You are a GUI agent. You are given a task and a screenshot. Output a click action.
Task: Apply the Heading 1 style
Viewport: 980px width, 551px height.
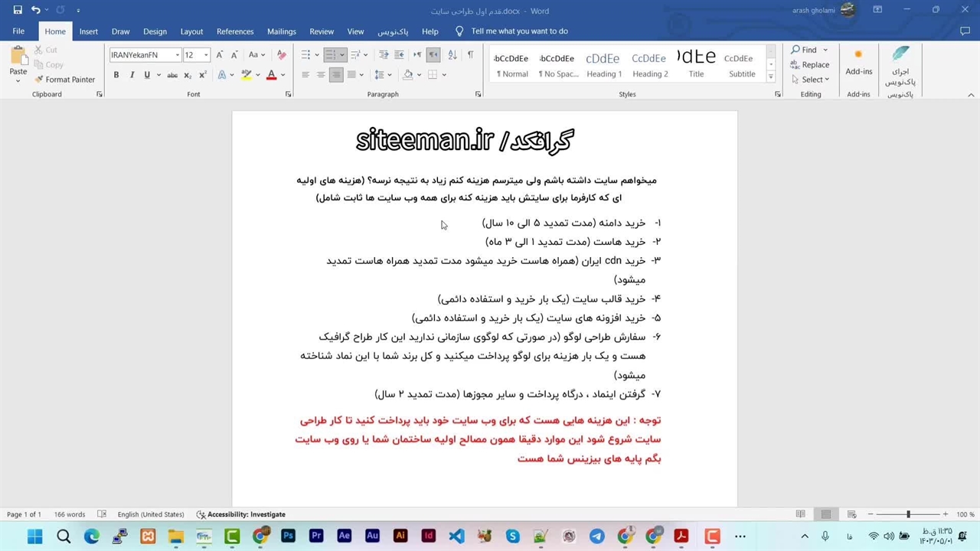(x=604, y=65)
